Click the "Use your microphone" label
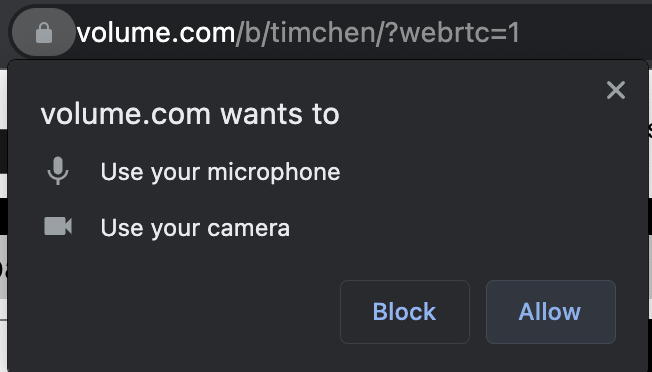Screen dimensions: 652x372 click(220, 172)
